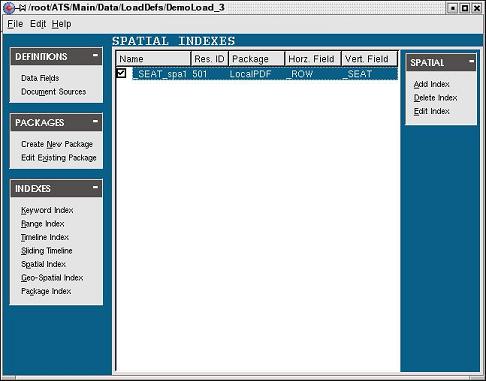Select Edit Existing Package
Screen dimensions: 486x381
click(59, 158)
